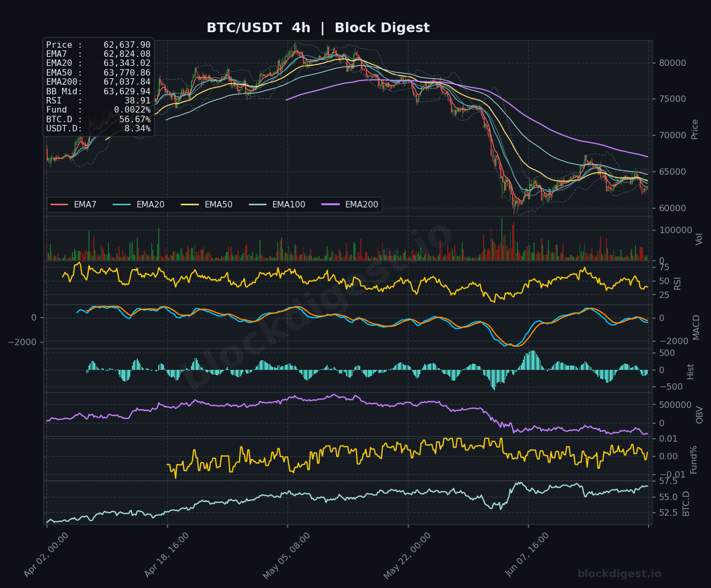
Task: Click the OBV 500000 tick
Action: (x=675, y=405)
